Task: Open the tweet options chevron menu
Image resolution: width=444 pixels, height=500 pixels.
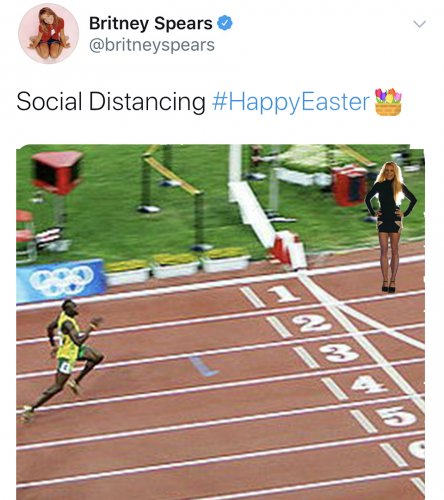Action: tap(419, 24)
